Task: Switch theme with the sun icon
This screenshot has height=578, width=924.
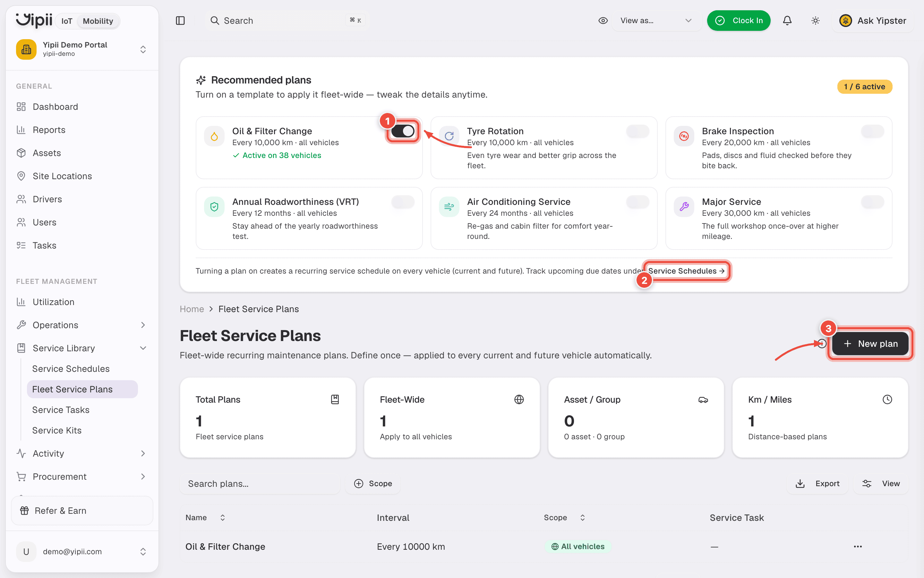Action: coord(815,21)
